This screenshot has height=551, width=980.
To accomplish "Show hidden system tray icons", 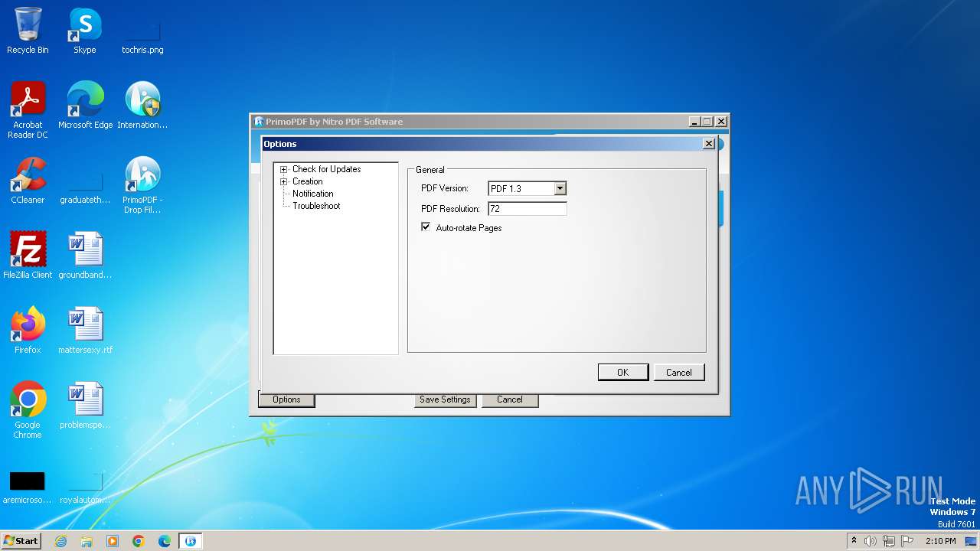I will point(854,541).
